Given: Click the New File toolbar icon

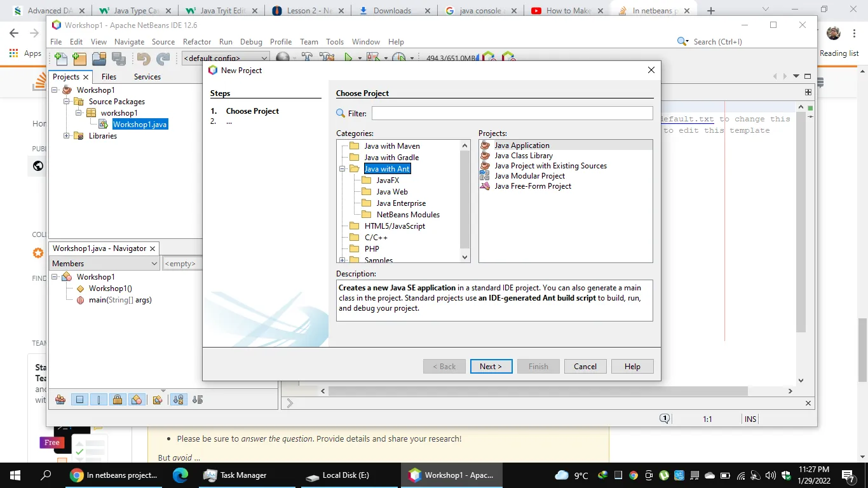Looking at the screenshot, I should pos(61,59).
